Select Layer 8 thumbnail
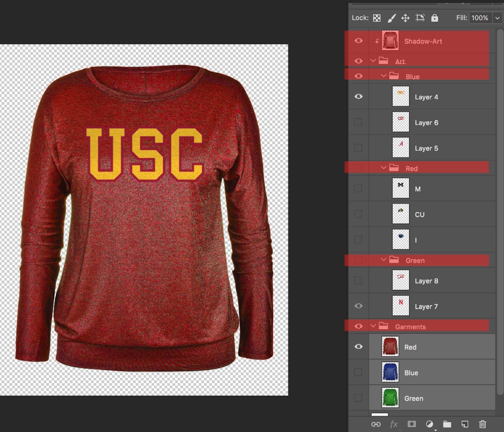 [x=401, y=280]
